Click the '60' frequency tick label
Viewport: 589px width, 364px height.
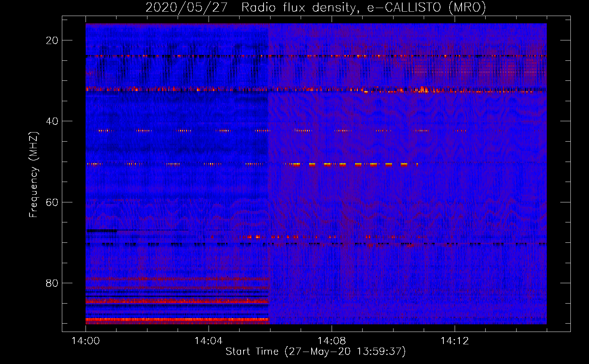(x=52, y=202)
